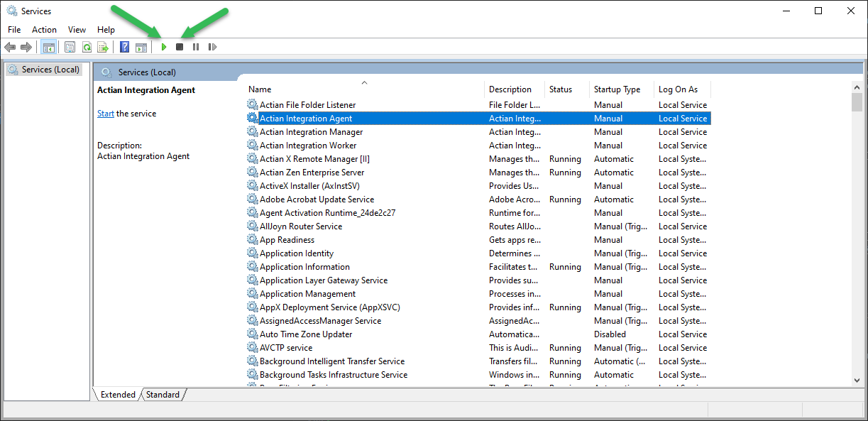Open the View menu
868x421 pixels.
(x=77, y=30)
